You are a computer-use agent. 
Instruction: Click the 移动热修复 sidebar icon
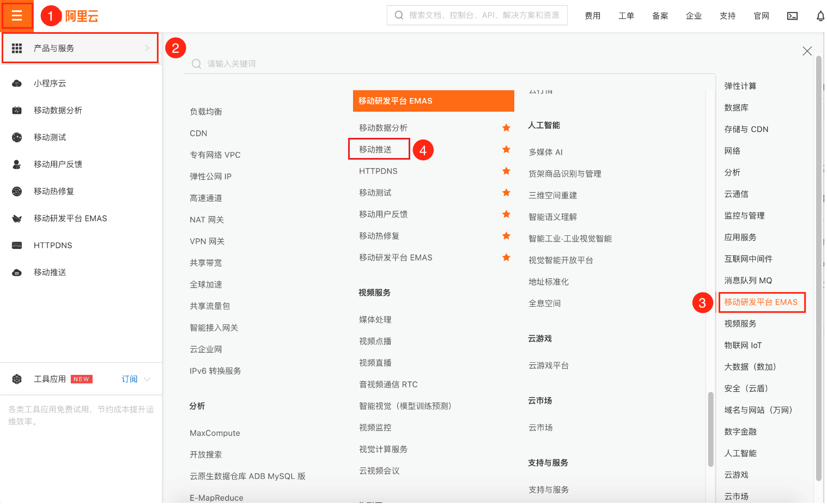(x=17, y=191)
